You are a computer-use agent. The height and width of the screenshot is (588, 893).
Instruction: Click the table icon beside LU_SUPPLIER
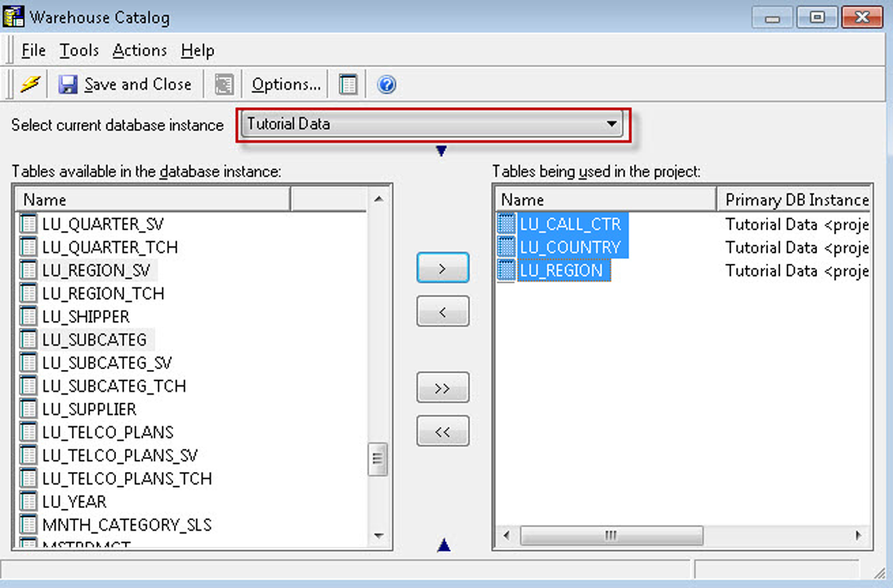[x=28, y=409]
